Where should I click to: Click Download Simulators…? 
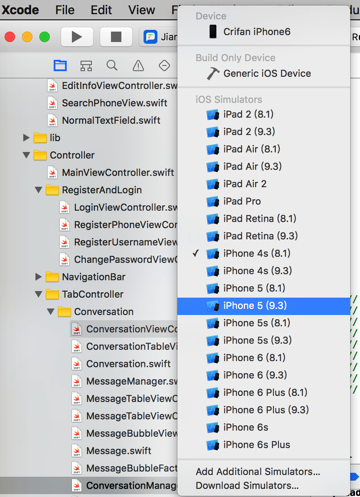247,486
